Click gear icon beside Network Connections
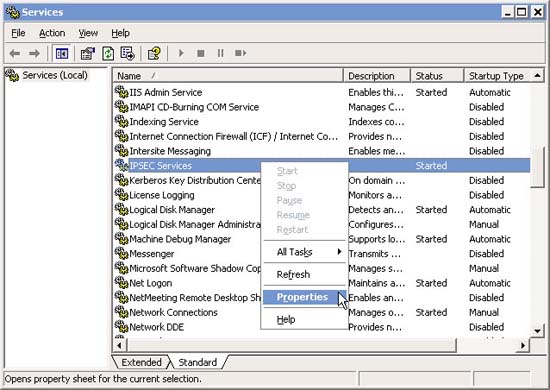550x390 pixels. tap(121, 312)
